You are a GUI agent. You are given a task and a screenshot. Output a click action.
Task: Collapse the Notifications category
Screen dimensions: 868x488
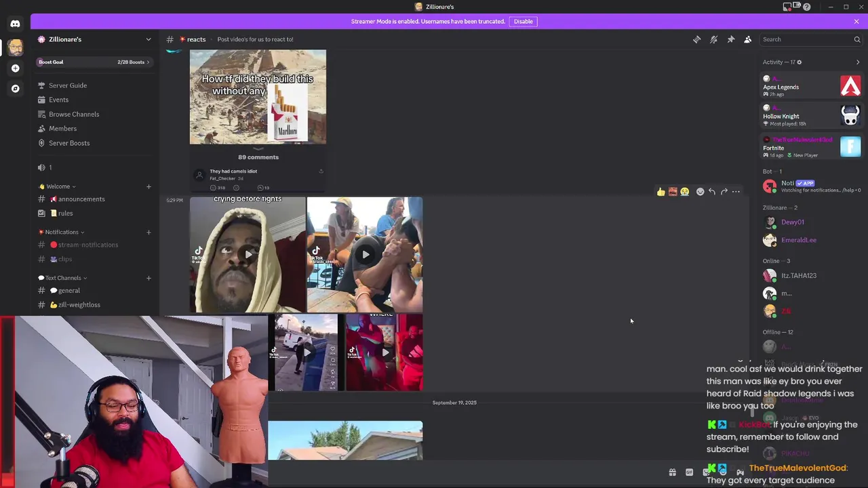(62, 232)
